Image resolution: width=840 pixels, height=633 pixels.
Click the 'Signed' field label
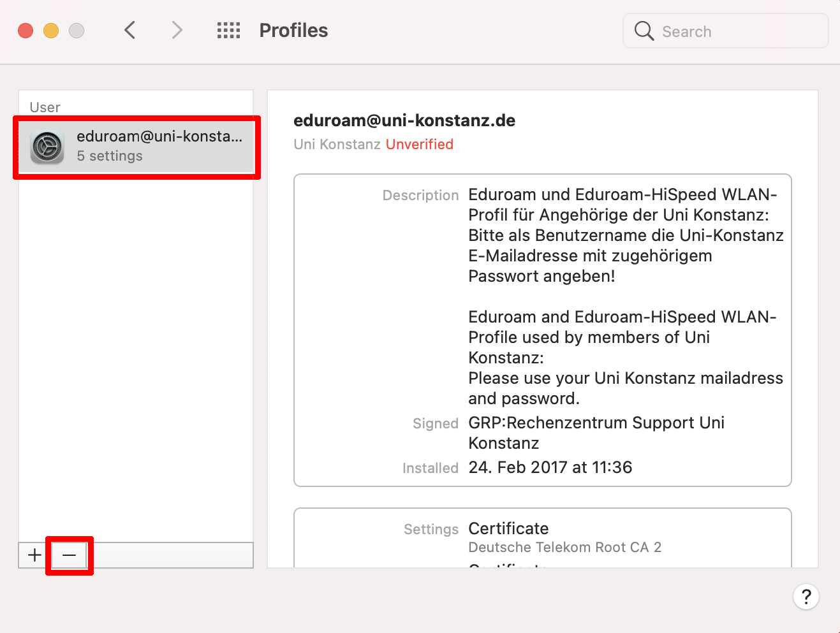tap(436, 424)
